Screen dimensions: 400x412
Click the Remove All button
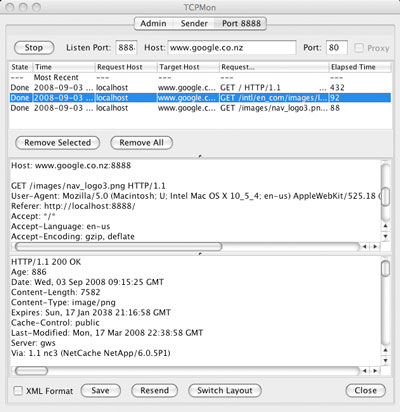coord(141,143)
